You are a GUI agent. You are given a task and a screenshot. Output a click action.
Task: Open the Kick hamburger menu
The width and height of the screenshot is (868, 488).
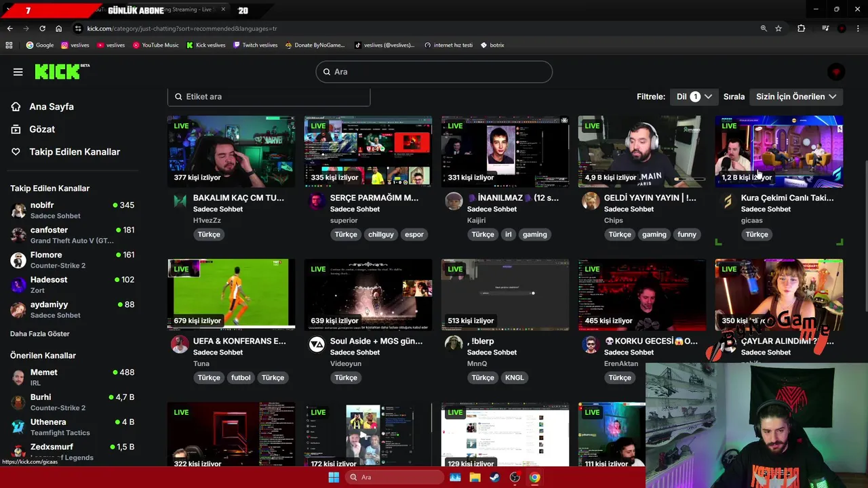pos(18,72)
